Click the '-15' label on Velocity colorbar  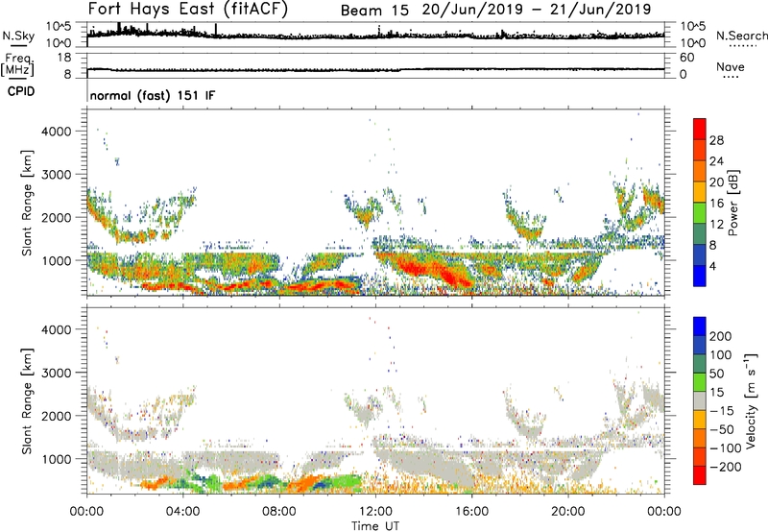coord(722,411)
